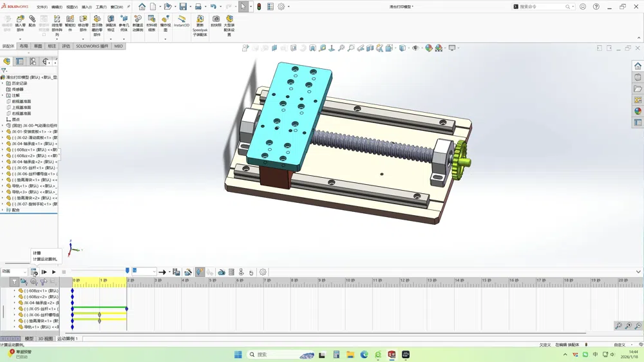Click the Save Animation icon
644x362 pixels.
(176, 272)
